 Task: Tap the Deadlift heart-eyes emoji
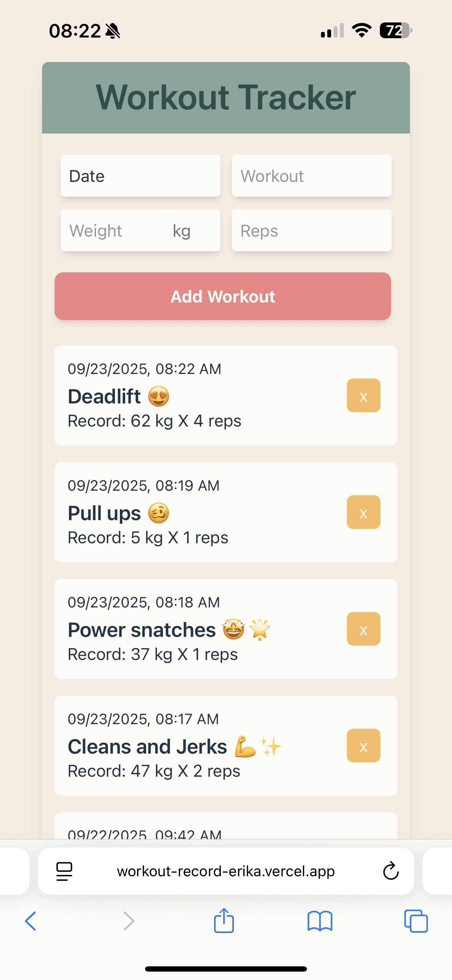pos(158,396)
